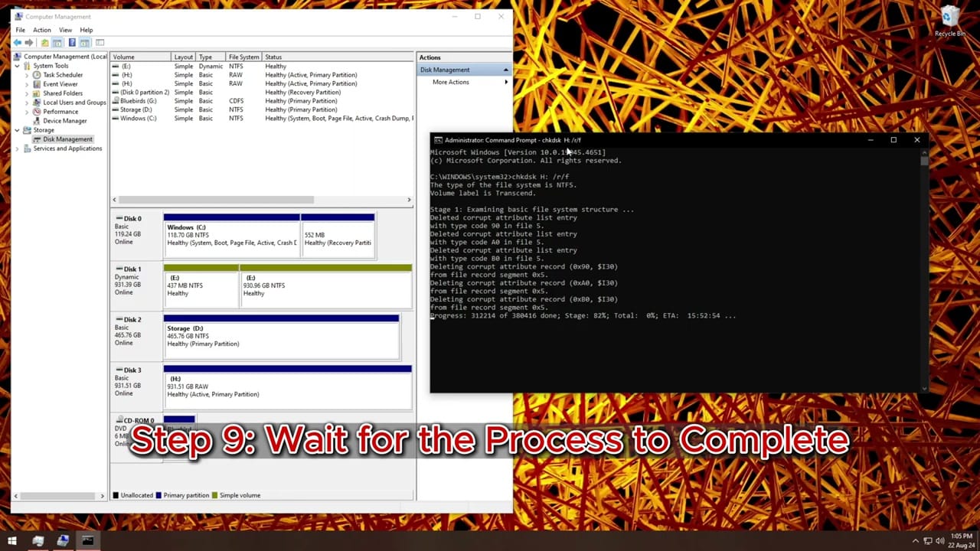Select the Windows (C:) partition block on Disk 0
The height and width of the screenshot is (551, 980).
[x=231, y=236]
